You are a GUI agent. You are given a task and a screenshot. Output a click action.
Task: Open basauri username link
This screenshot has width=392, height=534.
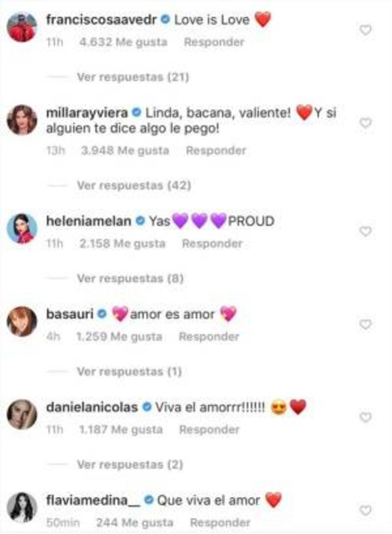(70, 314)
